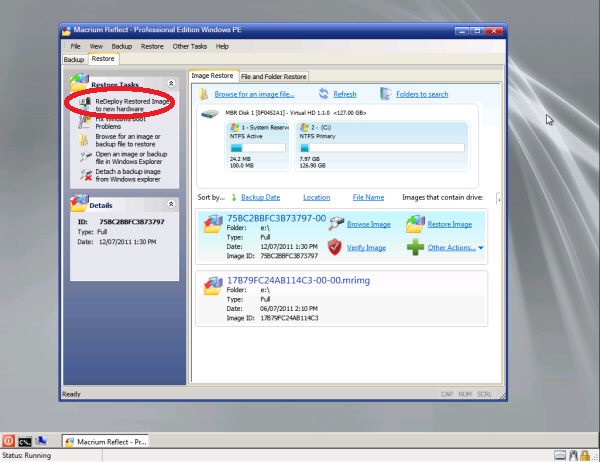Screen dimensions: 600x462
Task: Click the Restore Tasks panel header icon
Action: click(79, 81)
